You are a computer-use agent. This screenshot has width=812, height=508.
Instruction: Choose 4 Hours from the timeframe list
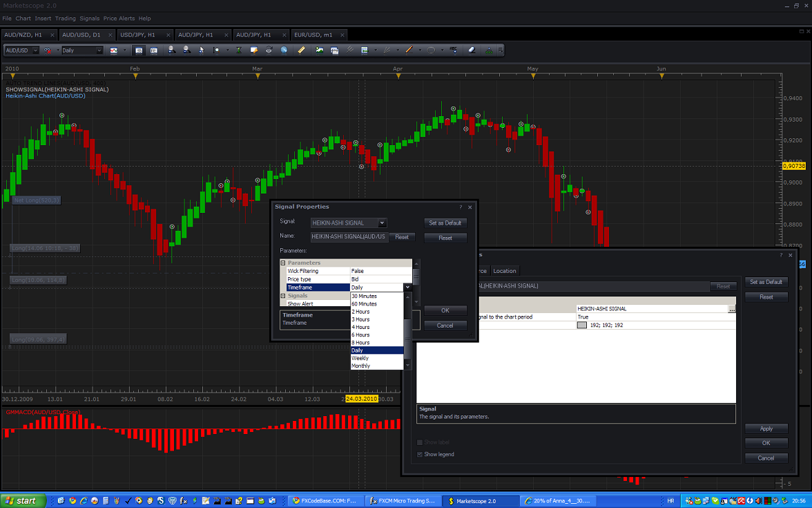coord(377,327)
